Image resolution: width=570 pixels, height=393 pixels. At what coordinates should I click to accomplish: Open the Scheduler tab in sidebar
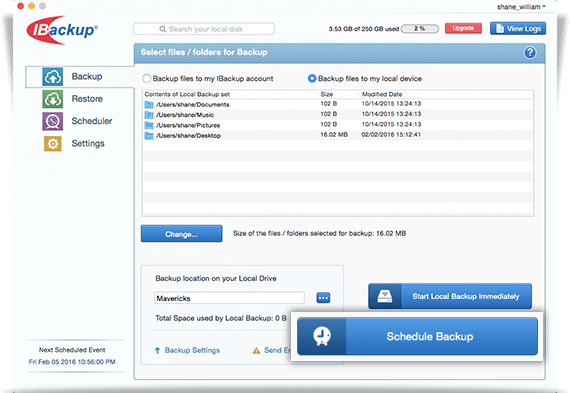(77, 121)
